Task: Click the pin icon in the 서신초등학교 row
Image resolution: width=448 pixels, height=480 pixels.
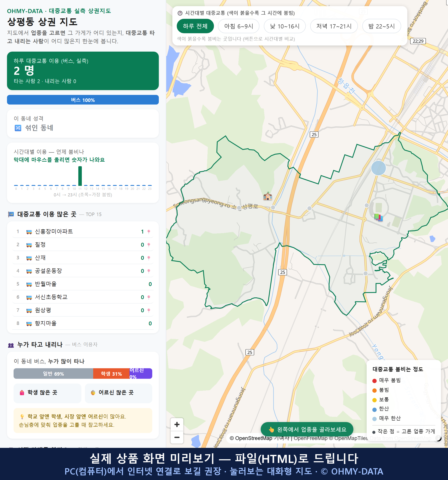Action: tap(149, 297)
